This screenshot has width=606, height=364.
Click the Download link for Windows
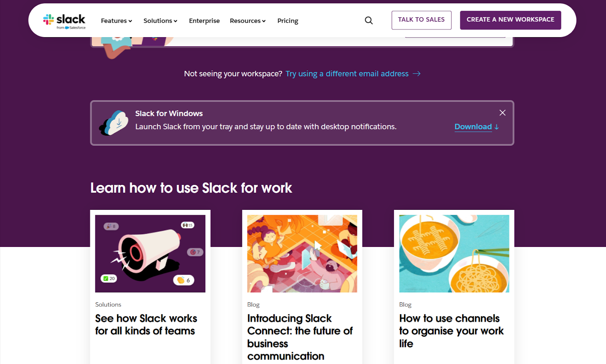[x=473, y=127]
